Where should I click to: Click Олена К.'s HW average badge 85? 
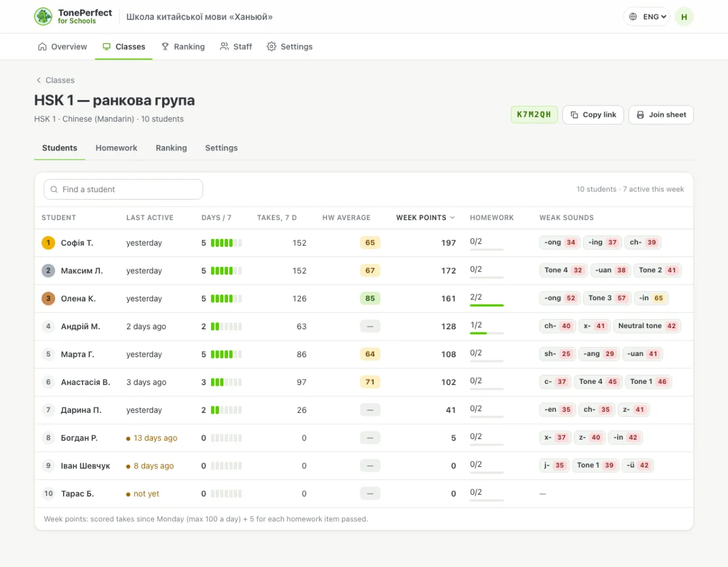click(x=370, y=298)
